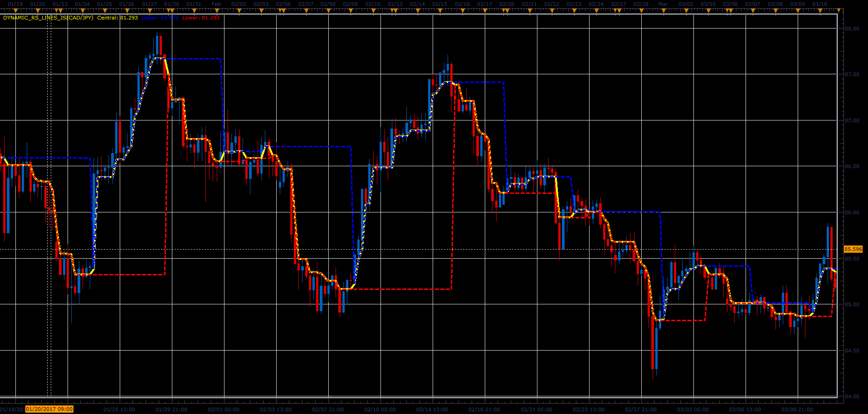Select the orange marker under the 03/08 date
Screen dimensions: 868x414
click(x=775, y=10)
